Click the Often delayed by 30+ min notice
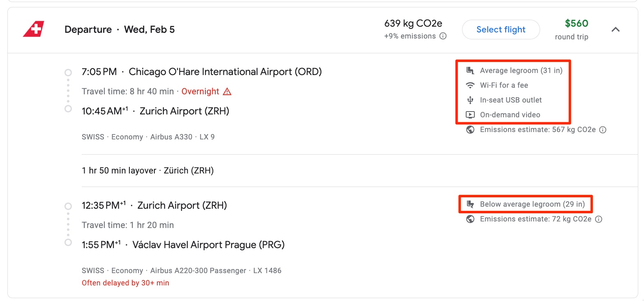 coord(125,283)
